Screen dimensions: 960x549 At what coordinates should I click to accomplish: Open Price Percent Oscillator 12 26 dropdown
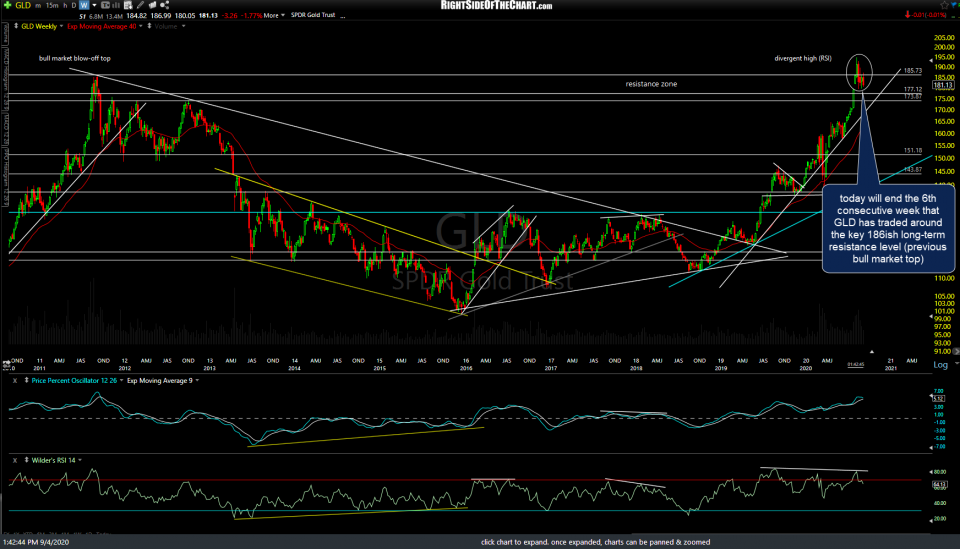(121, 381)
